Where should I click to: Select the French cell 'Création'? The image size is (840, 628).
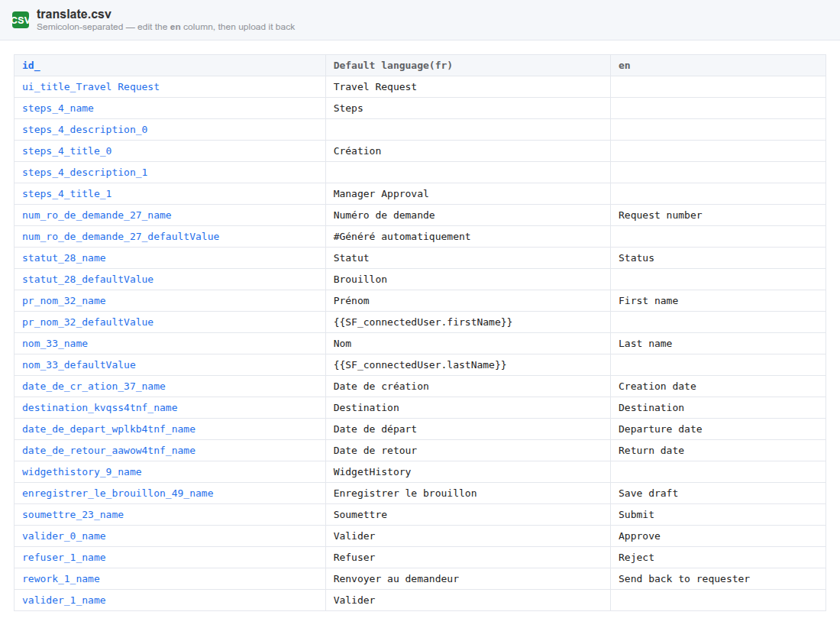467,151
